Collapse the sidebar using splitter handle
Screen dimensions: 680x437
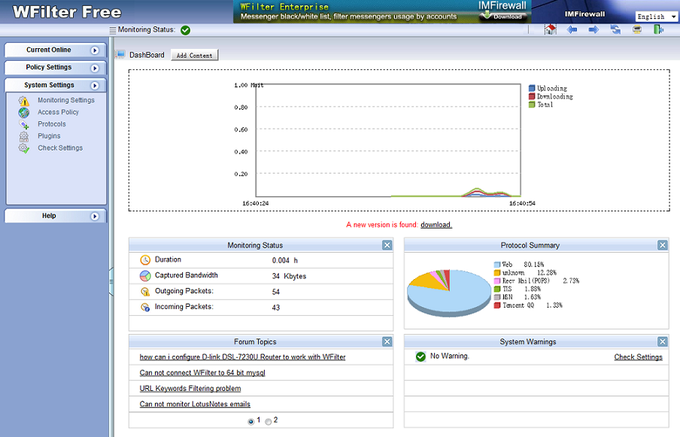pos(111,282)
